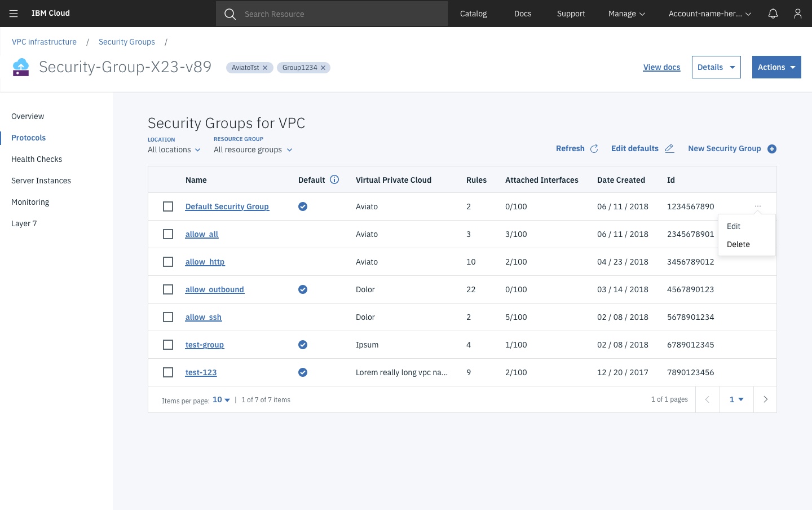Open the allow_ssh security group link
Viewport: 812px width, 510px height.
tap(204, 317)
